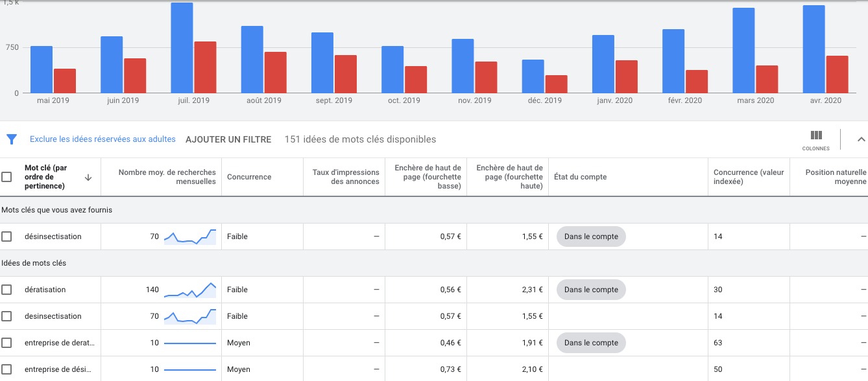Screen dimensions: 868x381
Task: Sort by Enchère de haut de page fourchette haute
Action: point(509,177)
